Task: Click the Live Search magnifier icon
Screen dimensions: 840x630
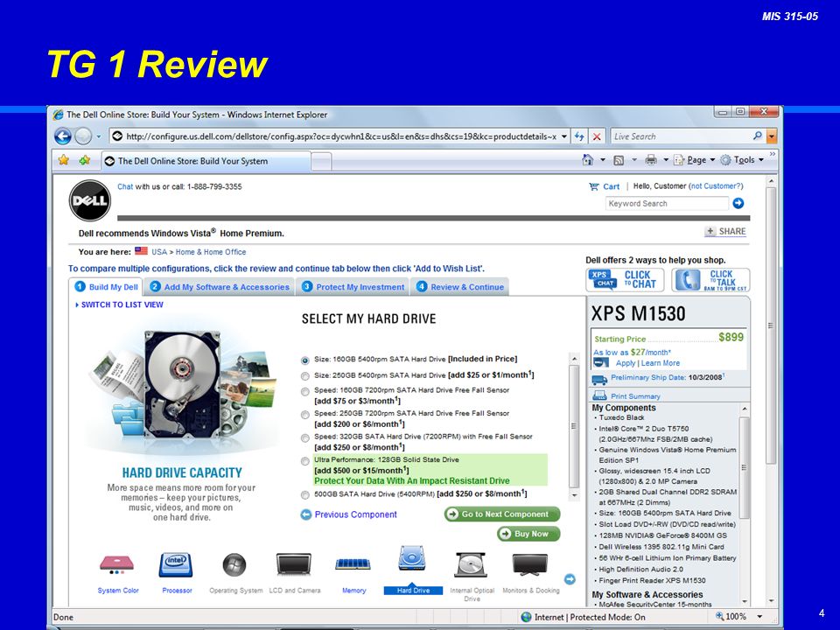Action: coord(757,136)
